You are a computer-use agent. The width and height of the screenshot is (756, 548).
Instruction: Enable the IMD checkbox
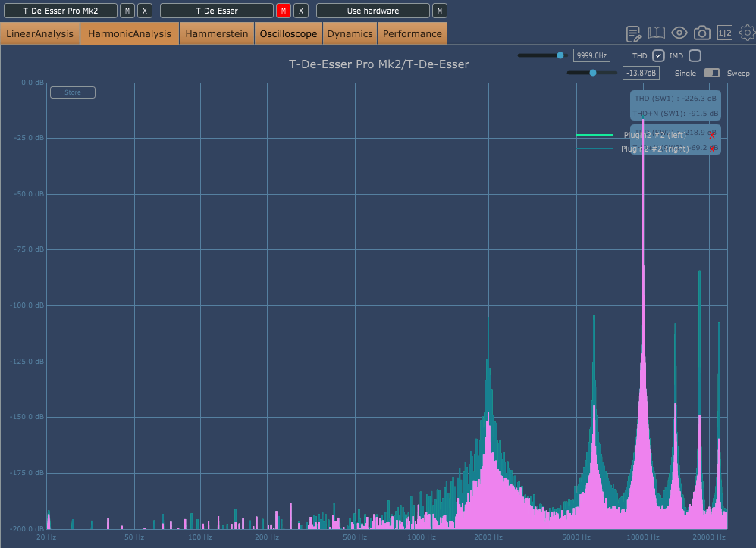coord(695,56)
